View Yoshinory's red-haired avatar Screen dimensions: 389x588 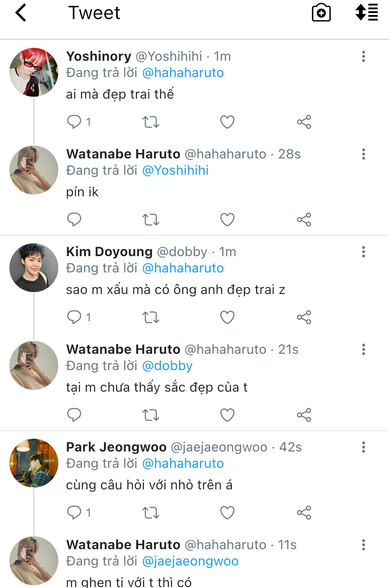click(x=34, y=72)
